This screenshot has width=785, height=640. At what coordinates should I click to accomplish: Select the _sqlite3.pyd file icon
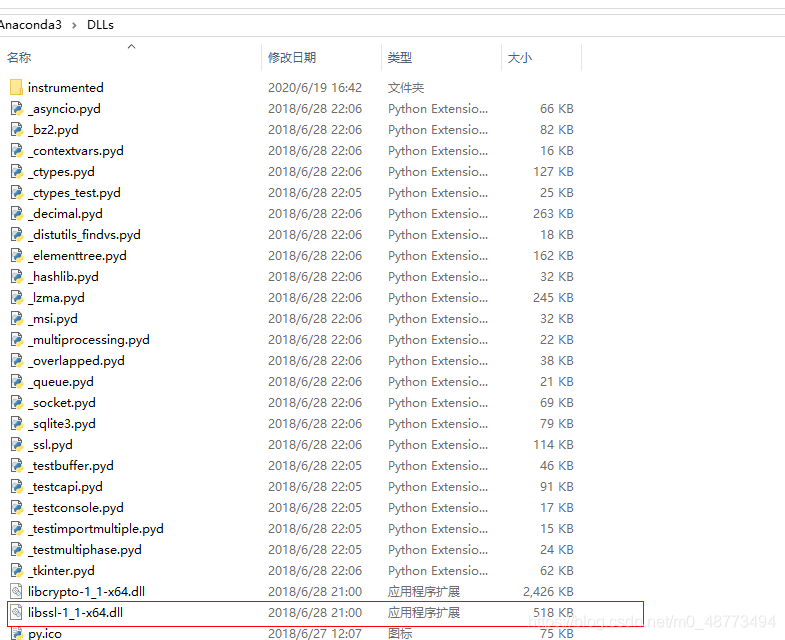[17, 424]
